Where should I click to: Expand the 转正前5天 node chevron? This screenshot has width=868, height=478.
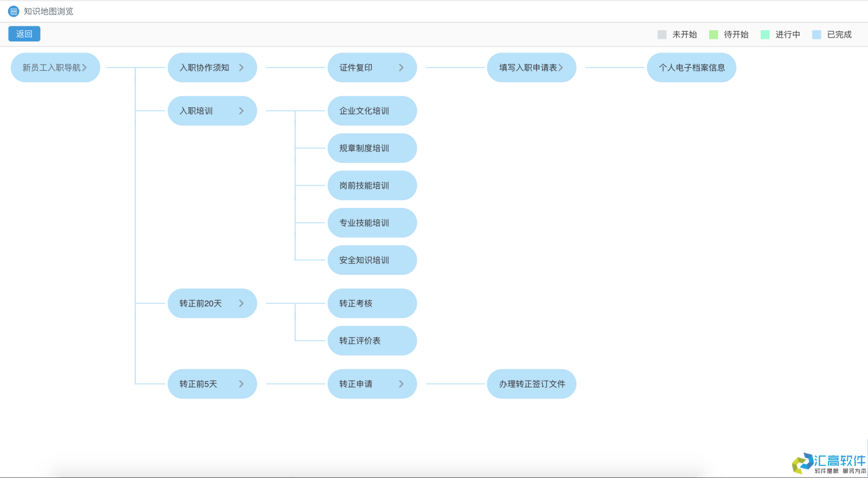(242, 384)
